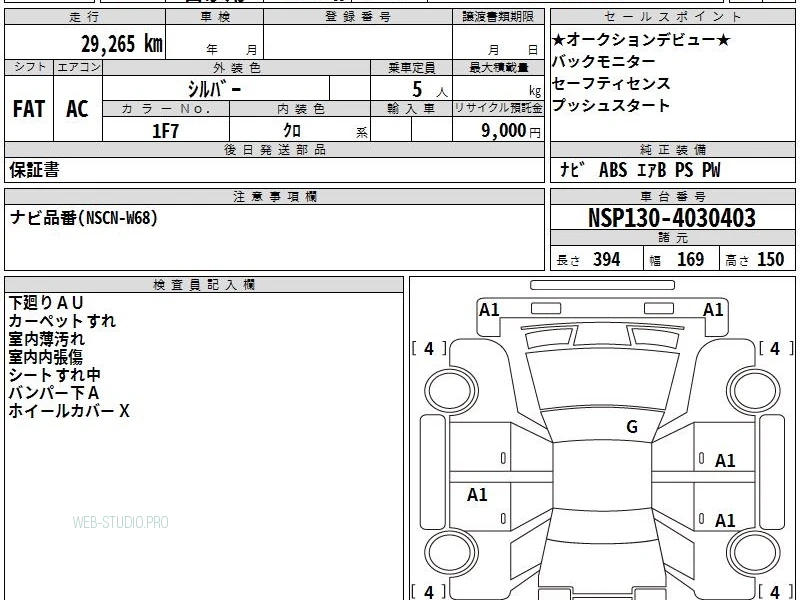This screenshot has width=800, height=600.
Task: Click inspector note カーペットすれ
Action: click(62, 321)
